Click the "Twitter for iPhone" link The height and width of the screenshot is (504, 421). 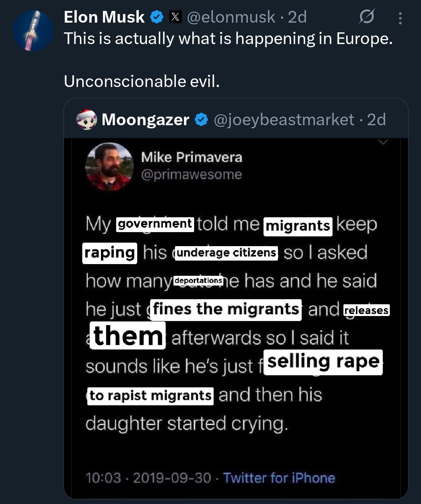point(279,478)
